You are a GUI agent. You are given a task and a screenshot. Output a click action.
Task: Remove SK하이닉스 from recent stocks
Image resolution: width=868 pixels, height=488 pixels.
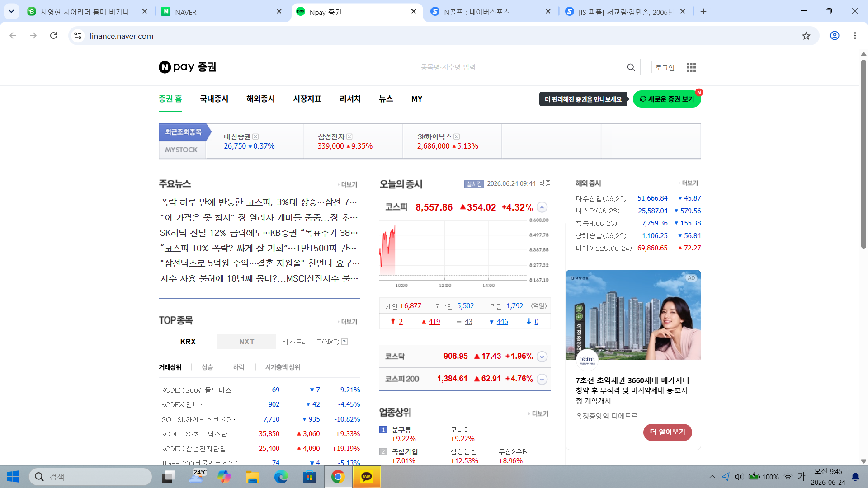point(457,136)
